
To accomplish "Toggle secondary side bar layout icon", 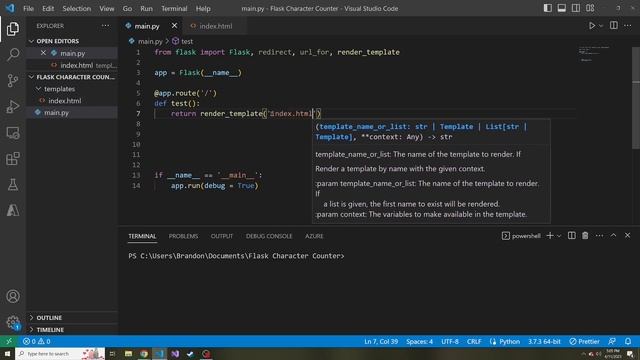I will 576,8.
